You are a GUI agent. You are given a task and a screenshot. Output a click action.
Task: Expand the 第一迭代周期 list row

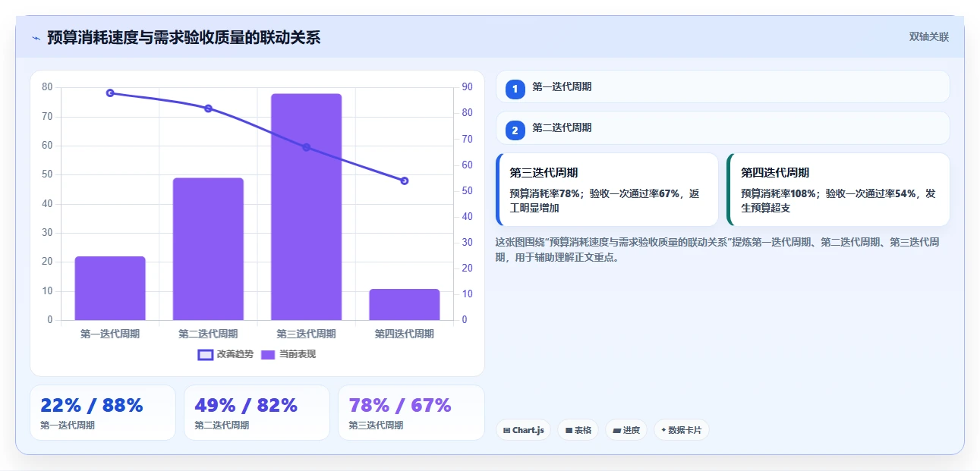pyautogui.click(x=723, y=86)
